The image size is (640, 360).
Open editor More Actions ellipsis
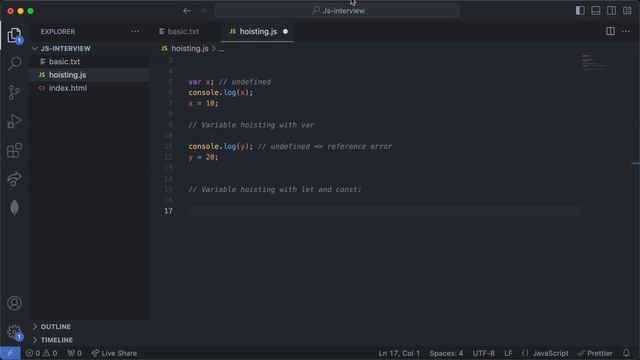coord(626,31)
